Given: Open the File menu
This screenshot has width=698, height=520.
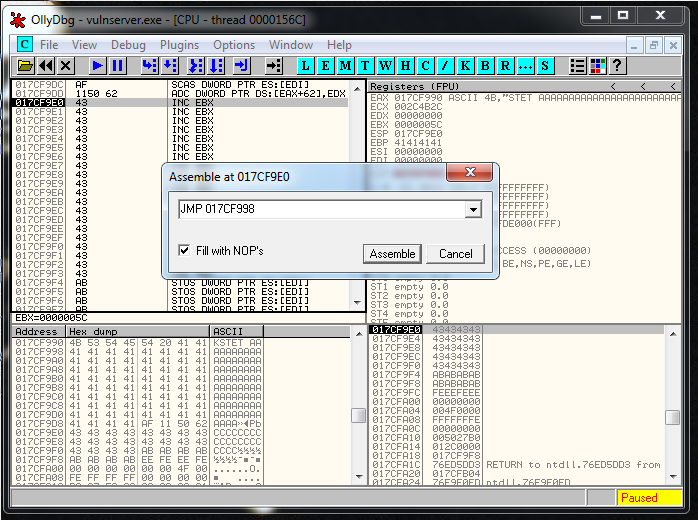Looking at the screenshot, I should [x=49, y=45].
